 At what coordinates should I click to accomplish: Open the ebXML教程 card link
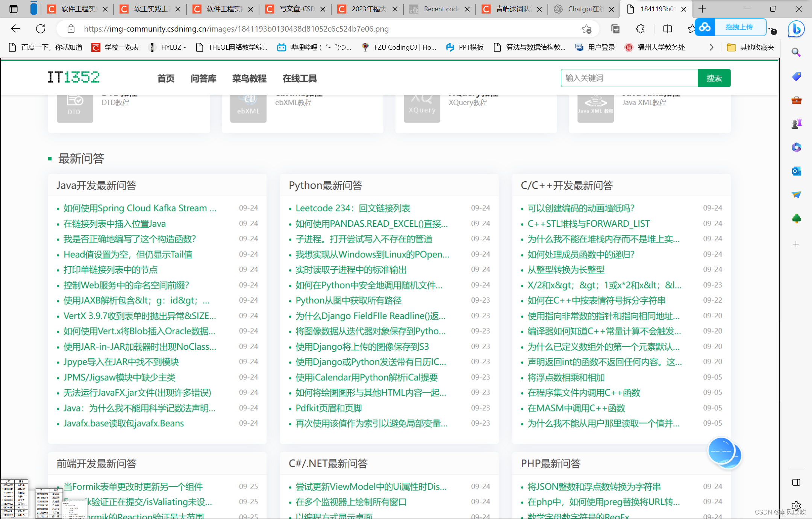293,102
